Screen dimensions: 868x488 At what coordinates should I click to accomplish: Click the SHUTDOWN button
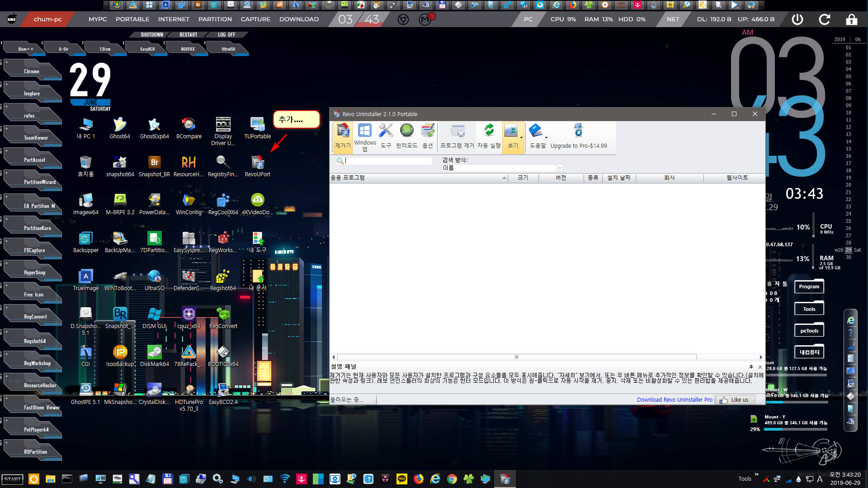151,35
